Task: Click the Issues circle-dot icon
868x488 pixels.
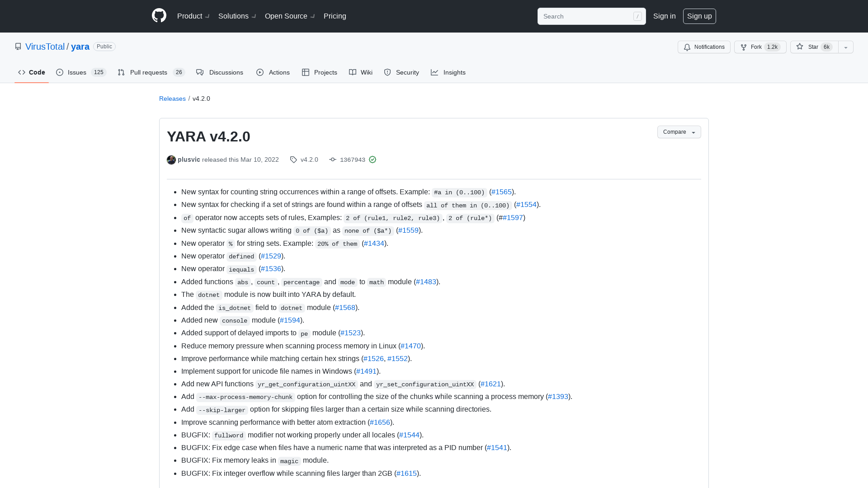Action: pyautogui.click(x=60, y=72)
